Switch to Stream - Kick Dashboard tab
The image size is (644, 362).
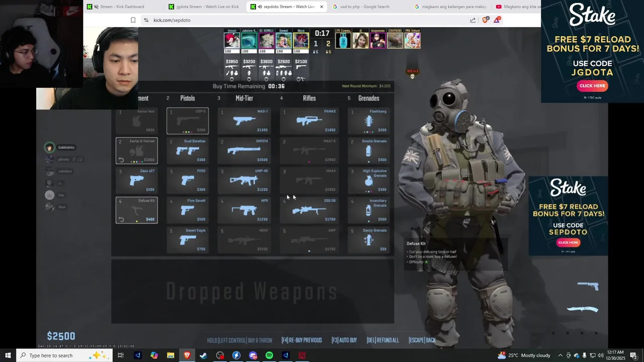click(x=122, y=7)
